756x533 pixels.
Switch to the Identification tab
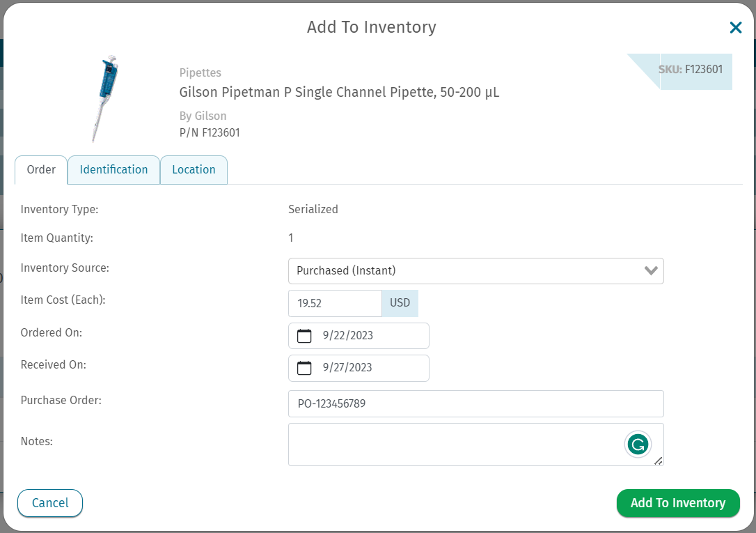click(113, 170)
